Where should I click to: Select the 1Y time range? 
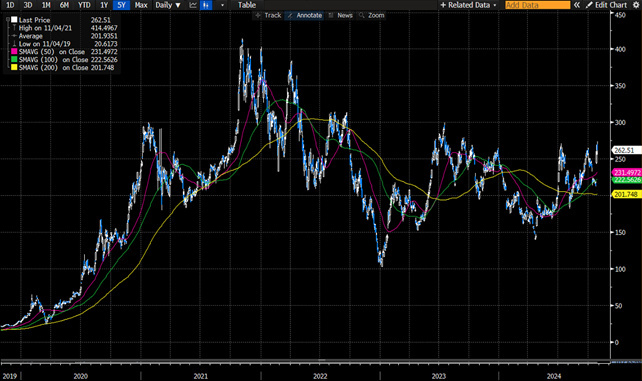click(x=104, y=5)
